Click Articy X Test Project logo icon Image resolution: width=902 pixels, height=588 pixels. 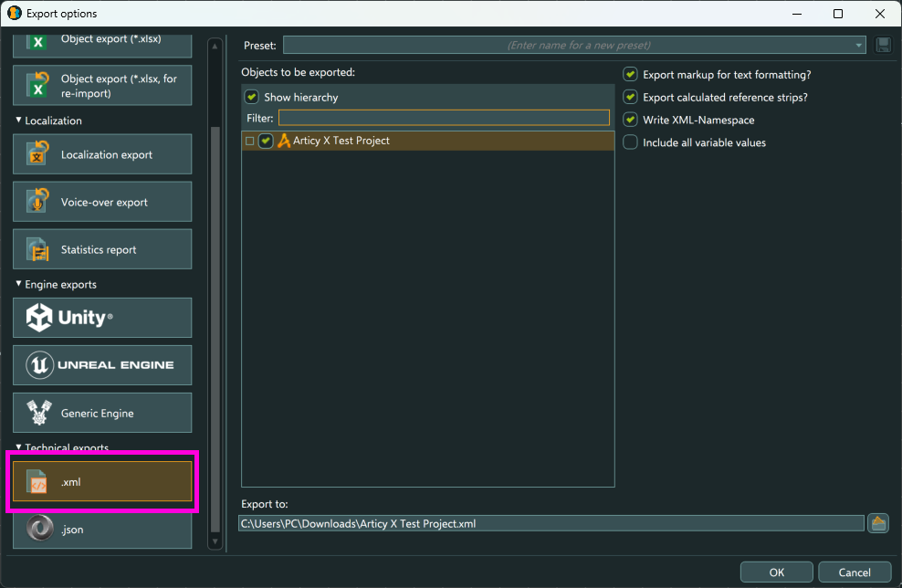[x=284, y=141]
